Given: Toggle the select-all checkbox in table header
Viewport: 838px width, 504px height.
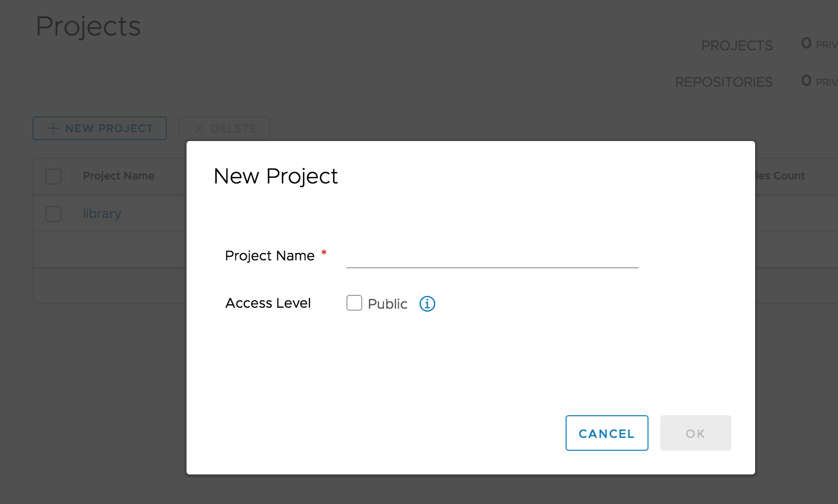Looking at the screenshot, I should (x=53, y=176).
